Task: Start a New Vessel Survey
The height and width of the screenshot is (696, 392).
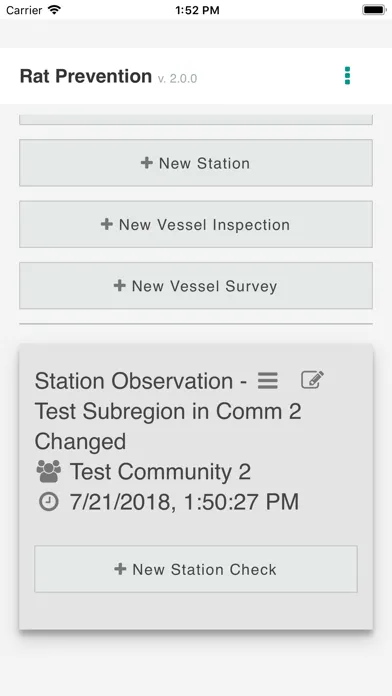Action: tap(196, 285)
